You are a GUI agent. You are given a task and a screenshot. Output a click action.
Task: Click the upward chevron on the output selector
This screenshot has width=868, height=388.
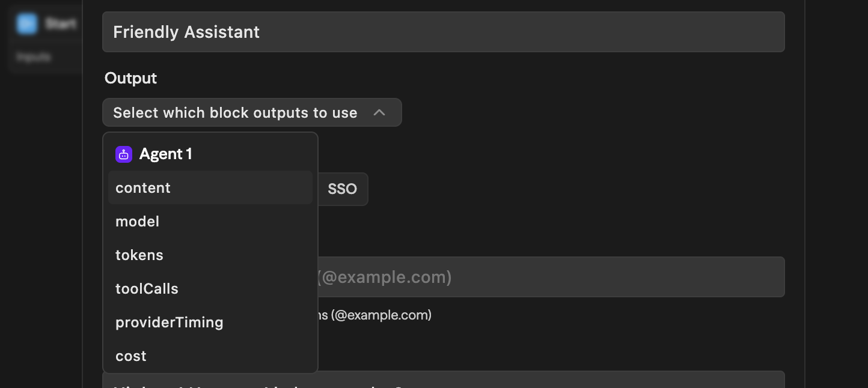tap(379, 112)
